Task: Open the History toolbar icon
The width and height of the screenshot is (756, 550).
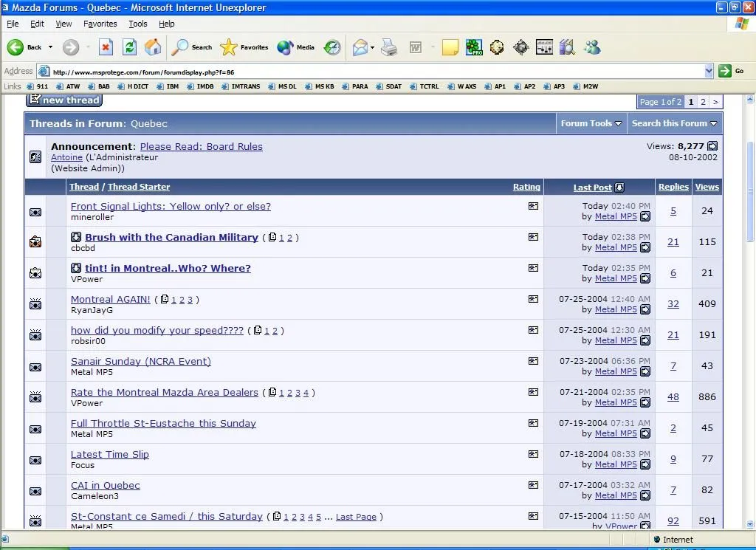Action: pos(333,47)
